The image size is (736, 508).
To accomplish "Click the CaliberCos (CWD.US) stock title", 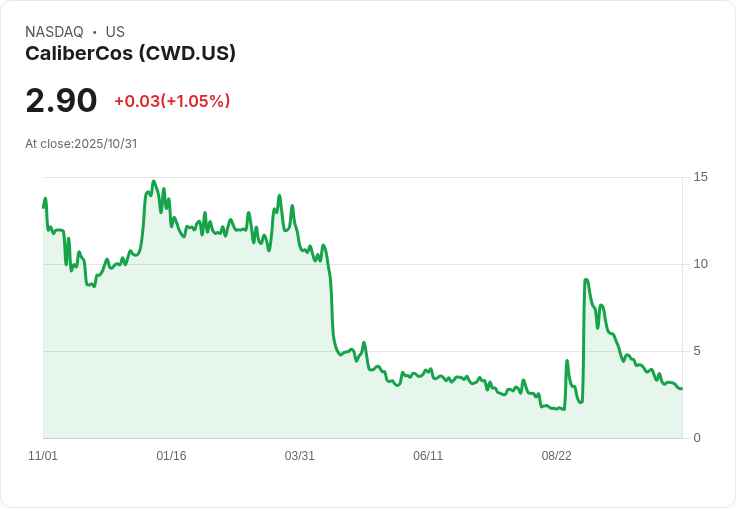I will [x=130, y=53].
